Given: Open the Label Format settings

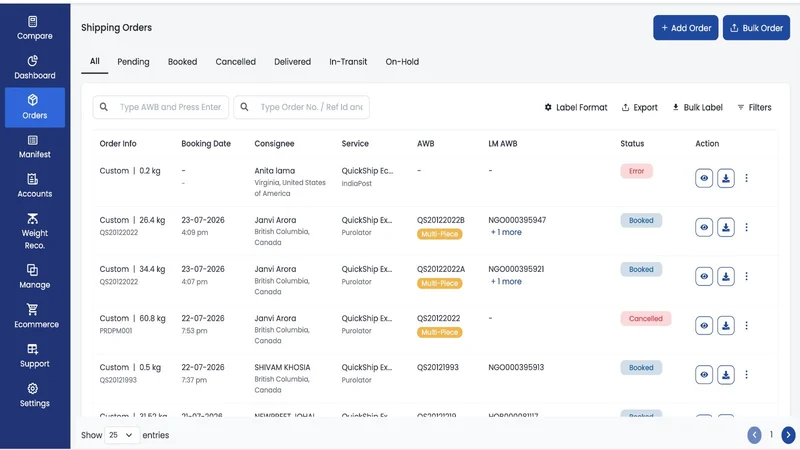Looking at the screenshot, I should coord(576,107).
